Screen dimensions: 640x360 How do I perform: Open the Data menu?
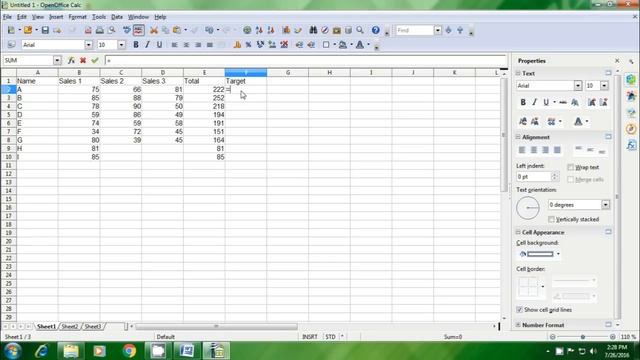click(117, 17)
